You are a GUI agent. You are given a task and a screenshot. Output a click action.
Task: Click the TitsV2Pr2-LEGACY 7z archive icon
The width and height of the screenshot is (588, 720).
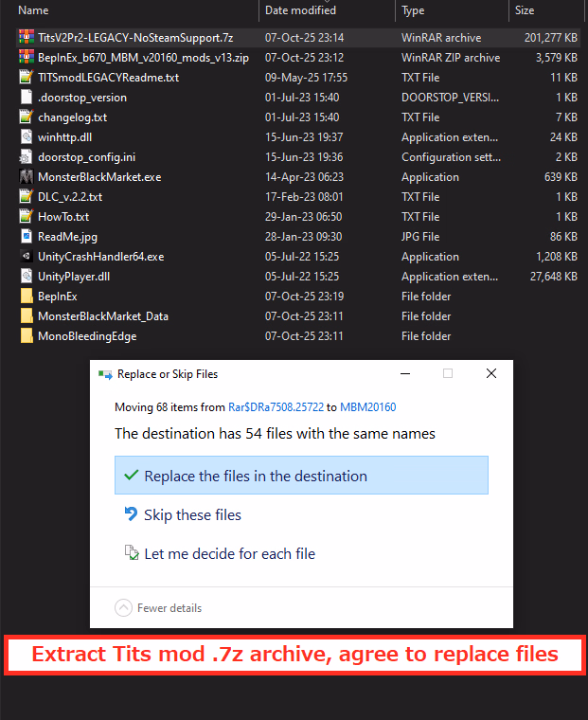coord(27,38)
